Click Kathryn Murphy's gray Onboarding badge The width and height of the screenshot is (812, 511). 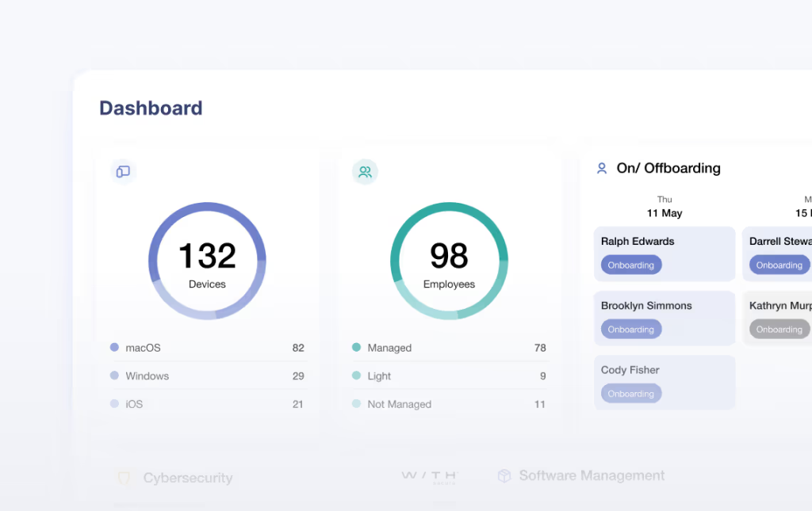pos(779,330)
